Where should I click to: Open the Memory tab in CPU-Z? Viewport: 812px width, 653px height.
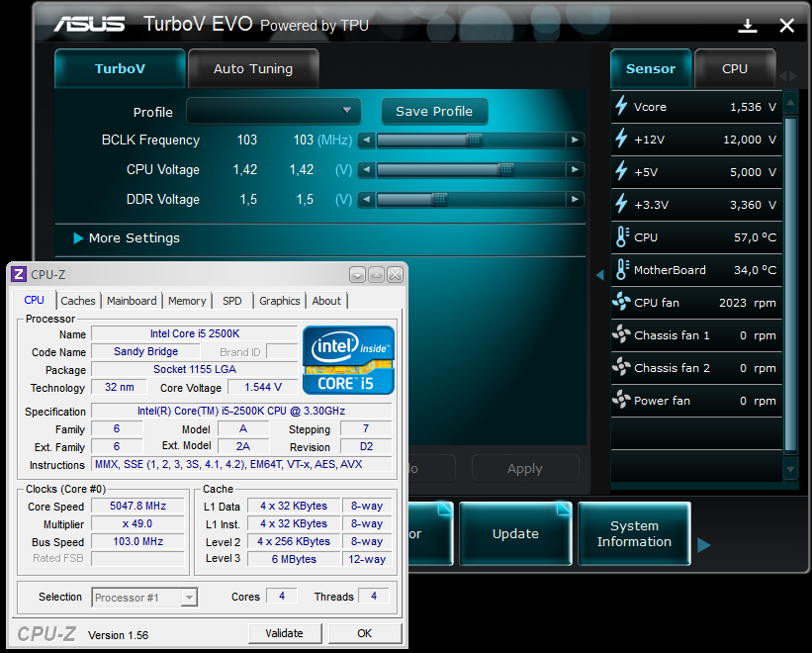[187, 301]
